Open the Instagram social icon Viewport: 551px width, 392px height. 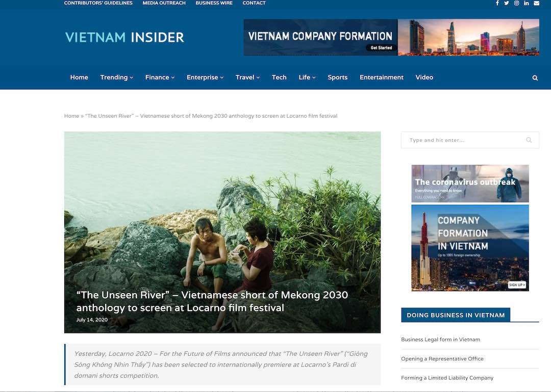coord(516,3)
